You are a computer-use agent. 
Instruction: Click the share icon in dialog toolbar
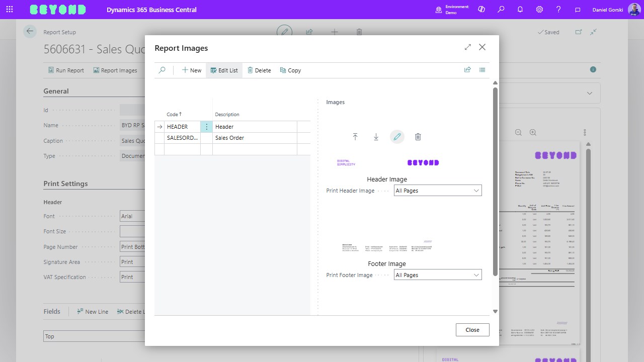click(467, 70)
